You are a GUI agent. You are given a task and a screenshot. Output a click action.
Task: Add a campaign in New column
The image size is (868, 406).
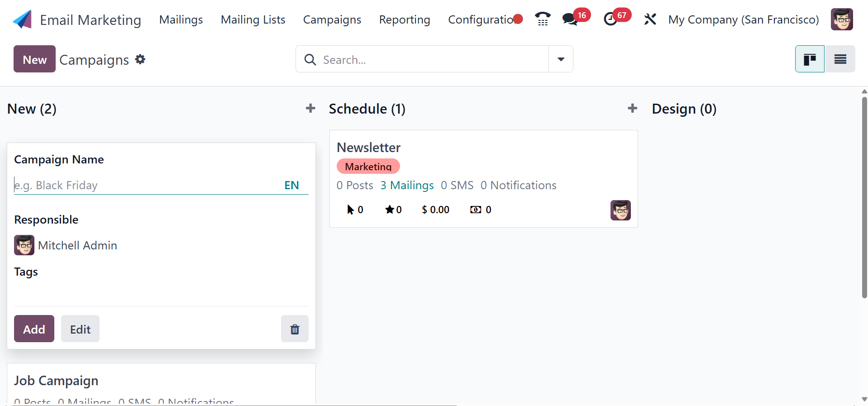coord(310,108)
